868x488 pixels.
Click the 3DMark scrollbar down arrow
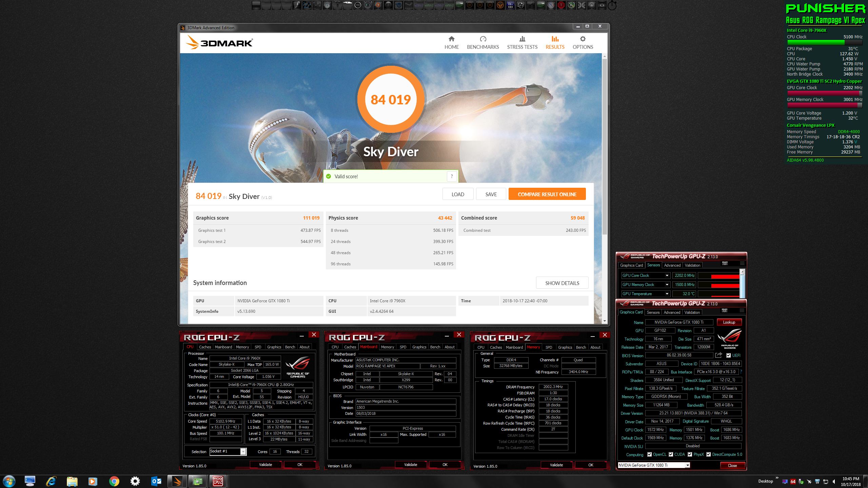point(605,321)
